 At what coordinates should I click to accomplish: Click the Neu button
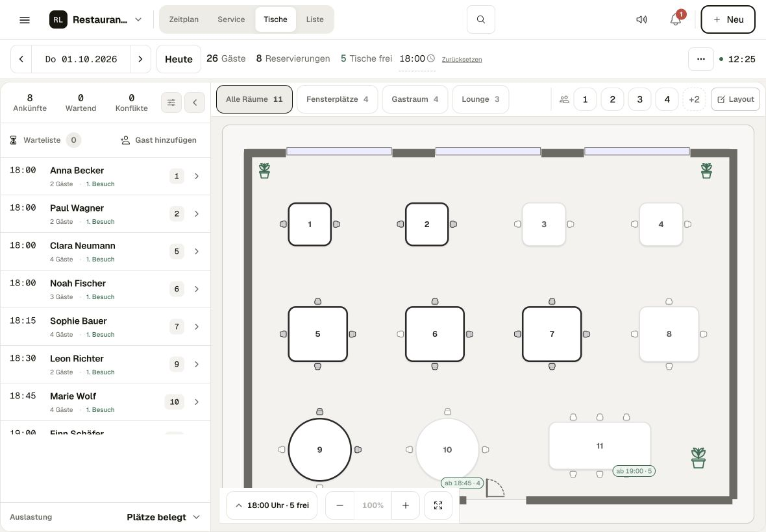pyautogui.click(x=728, y=19)
